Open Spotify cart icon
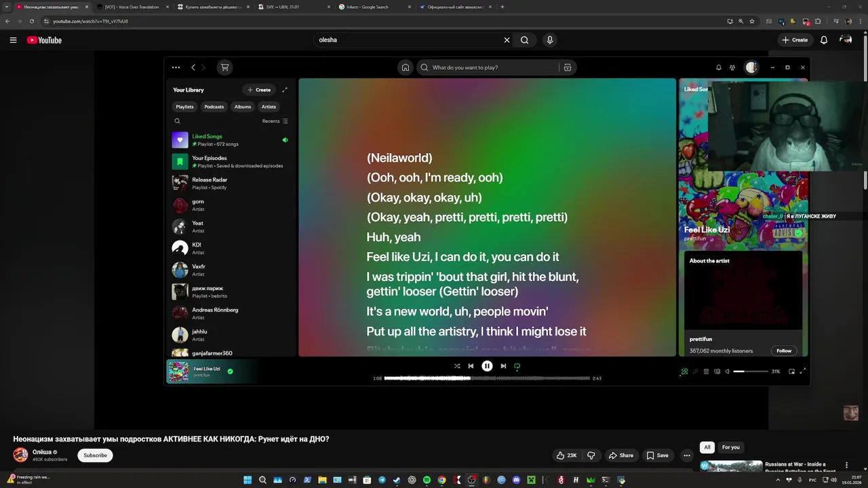The height and width of the screenshot is (488, 868). 225,68
